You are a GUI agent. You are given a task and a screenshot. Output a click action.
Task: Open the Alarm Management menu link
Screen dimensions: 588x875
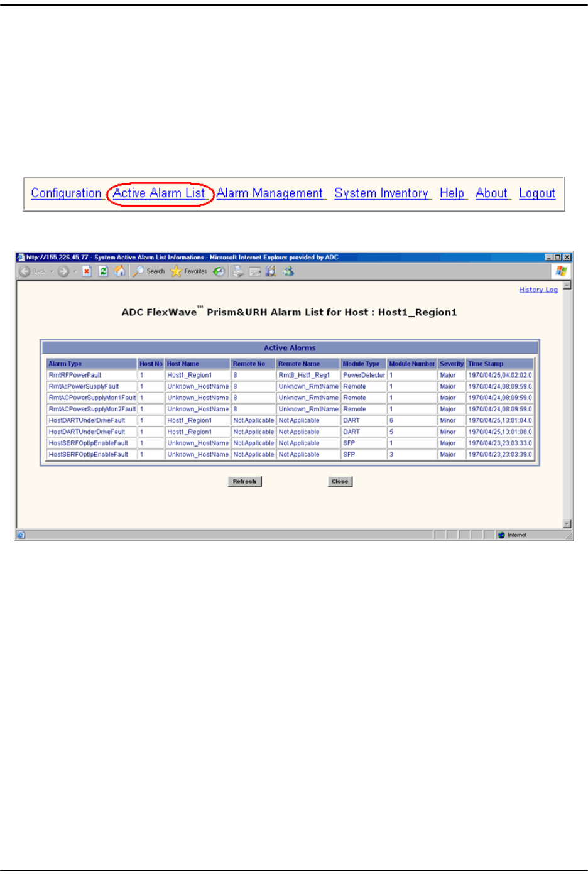tap(269, 193)
